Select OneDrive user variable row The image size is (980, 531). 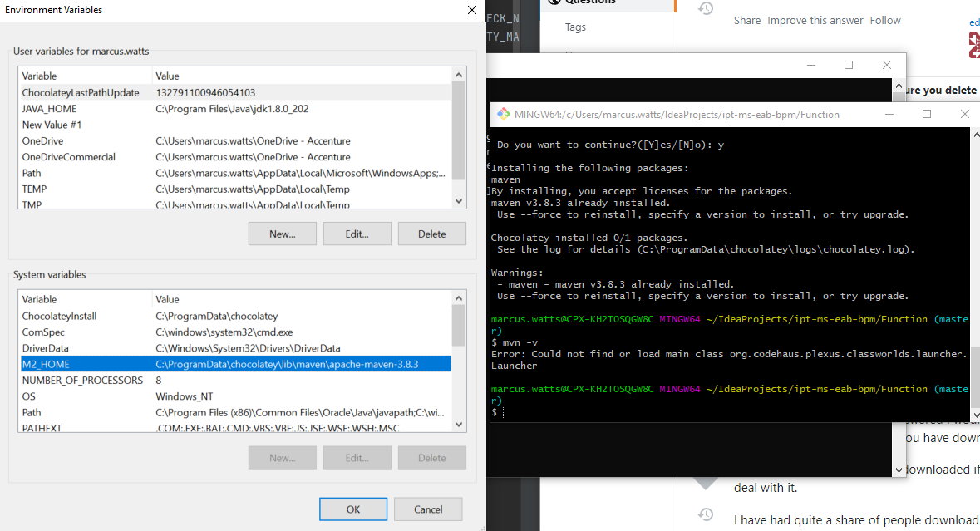(235, 141)
